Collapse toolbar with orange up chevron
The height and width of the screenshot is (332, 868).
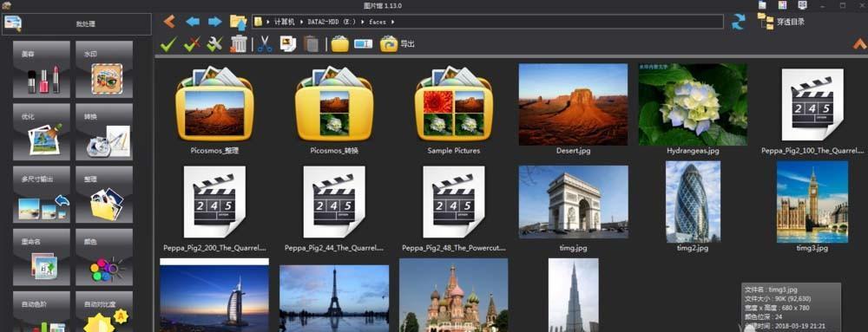tap(859, 44)
